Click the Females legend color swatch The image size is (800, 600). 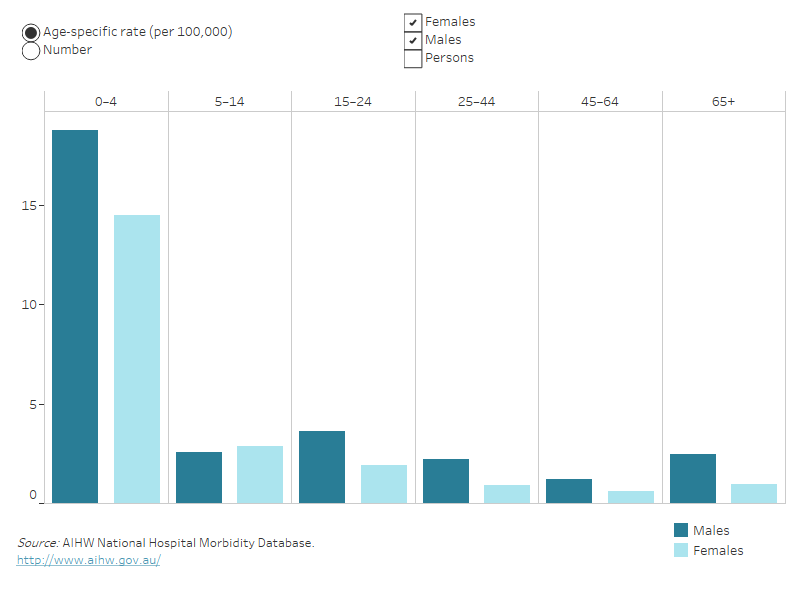pos(681,550)
